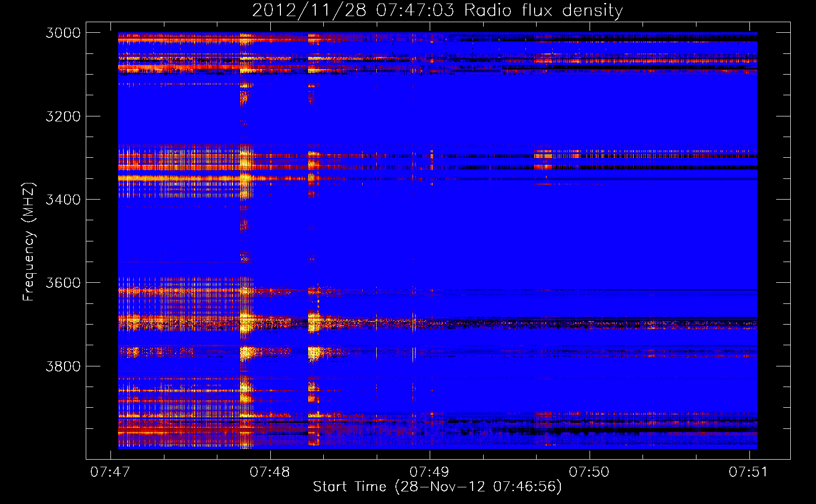Click the 07:47 time axis label
Screen dimensions: 816x504
point(110,472)
